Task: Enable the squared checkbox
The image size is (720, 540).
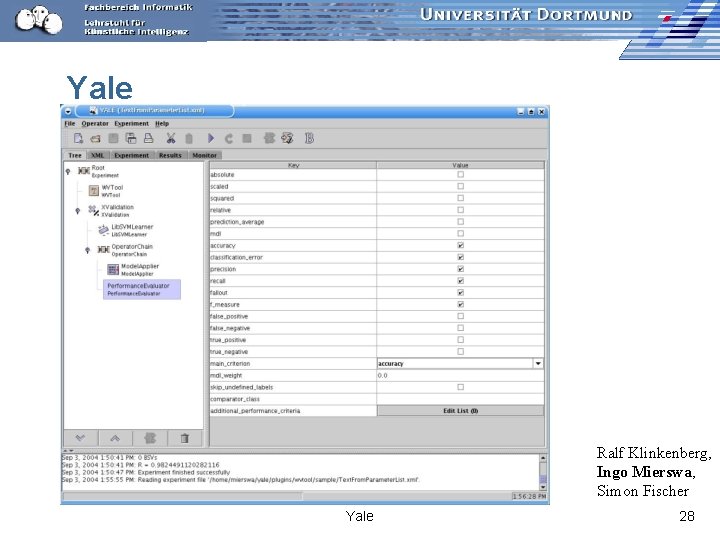Action: tap(461, 198)
